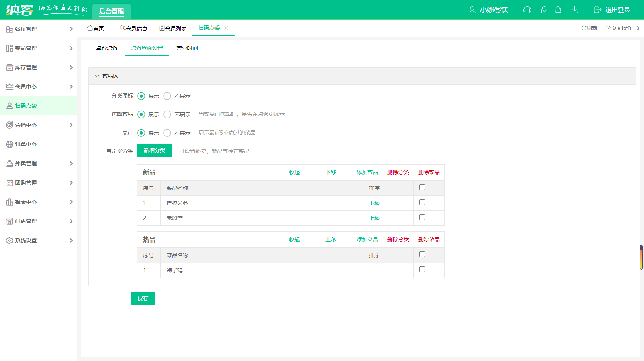Select the 菜品管理 sidebar icon
The image size is (644, 361).
pos(9,48)
